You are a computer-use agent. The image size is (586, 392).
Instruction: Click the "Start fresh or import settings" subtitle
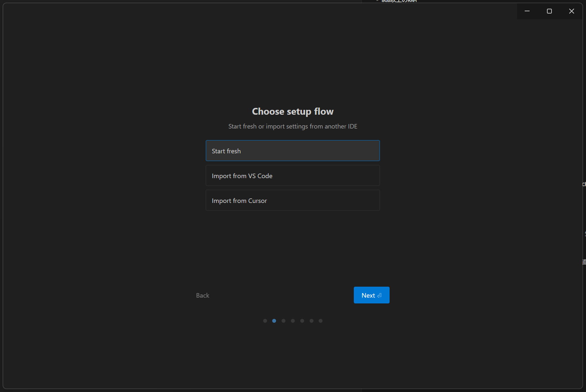[x=293, y=126]
